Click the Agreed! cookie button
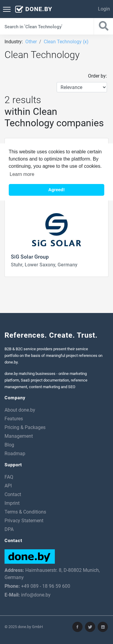The image size is (113, 644). click(56, 190)
